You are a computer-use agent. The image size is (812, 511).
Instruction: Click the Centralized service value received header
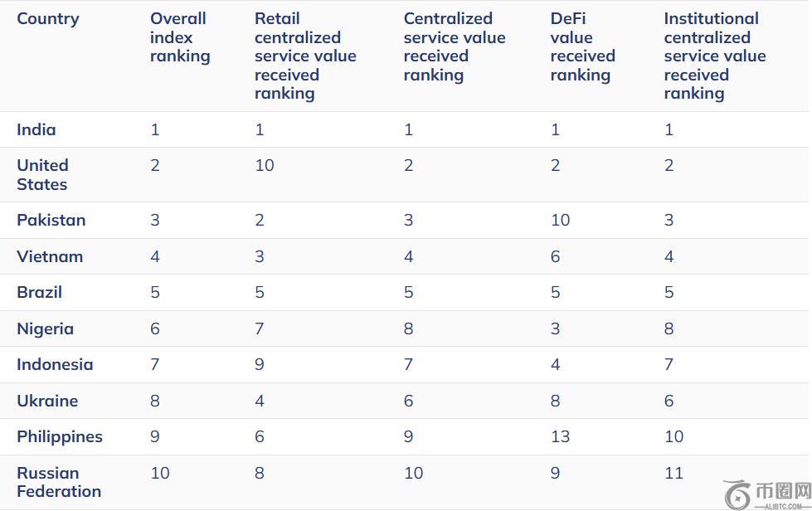click(454, 46)
